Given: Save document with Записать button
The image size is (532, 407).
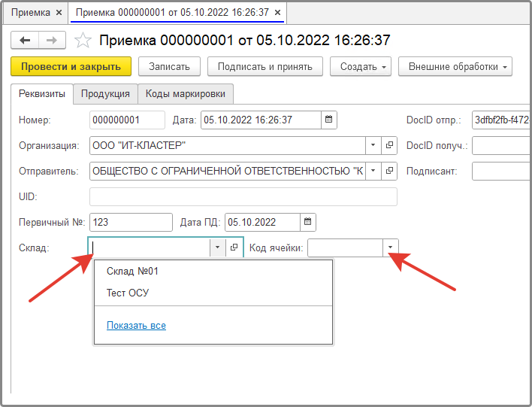Looking at the screenshot, I should click(x=169, y=67).
